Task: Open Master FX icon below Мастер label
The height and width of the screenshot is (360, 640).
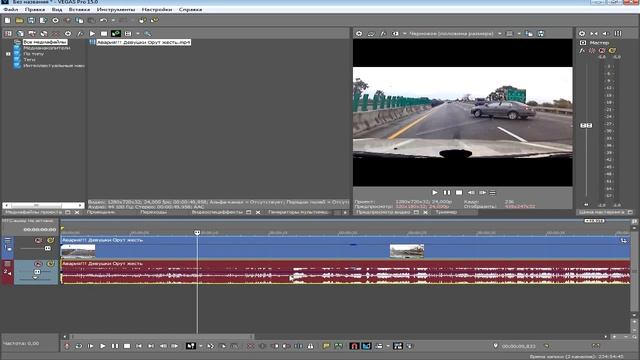Action: 582,51
